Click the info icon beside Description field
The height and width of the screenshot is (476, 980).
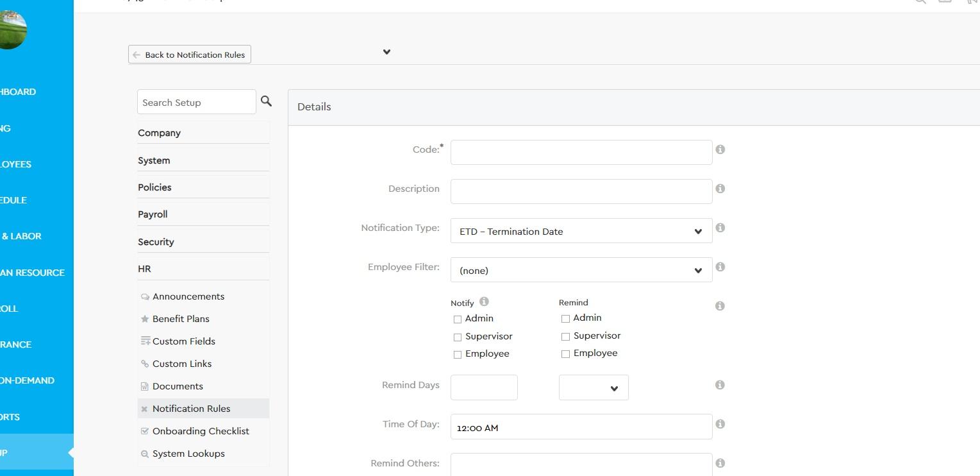(720, 189)
